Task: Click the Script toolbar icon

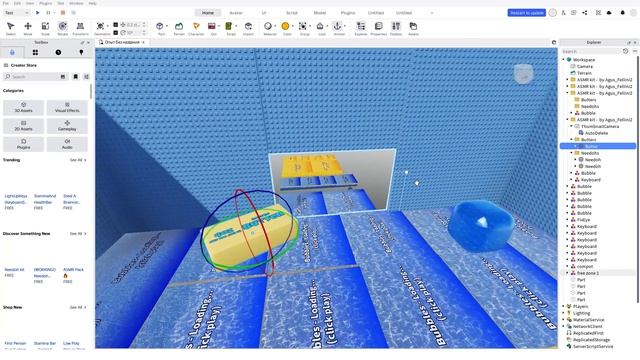Action: 229,26
